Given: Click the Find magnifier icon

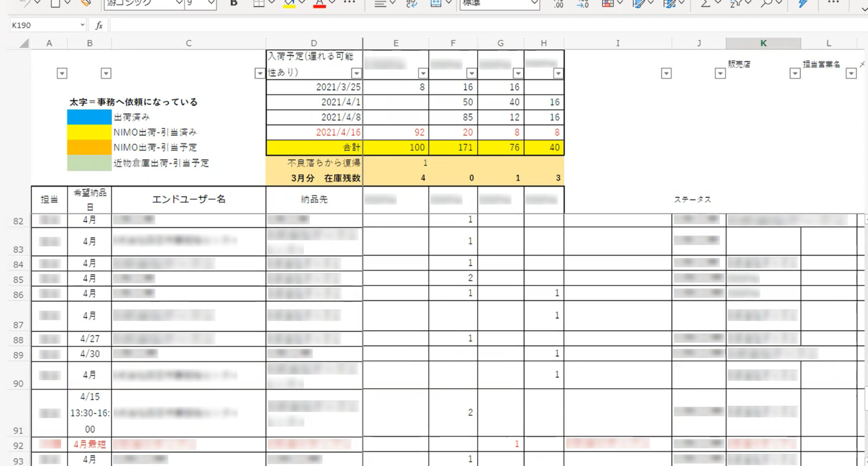Looking at the screenshot, I should coord(766,3).
